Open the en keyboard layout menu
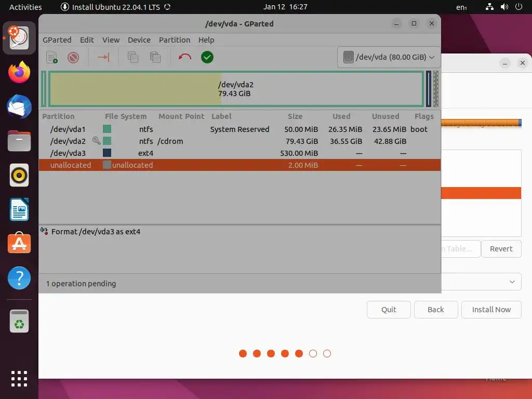Viewport: 532px width, 399px height. [x=461, y=7]
